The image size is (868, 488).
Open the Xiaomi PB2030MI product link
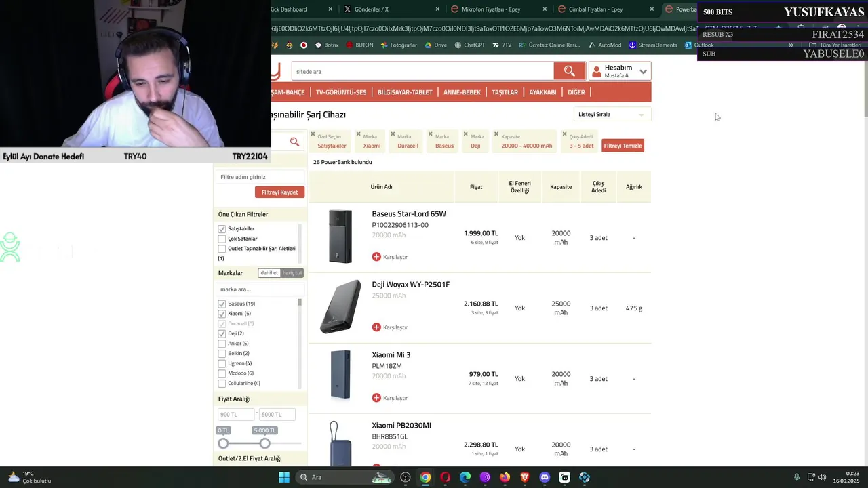point(401,426)
